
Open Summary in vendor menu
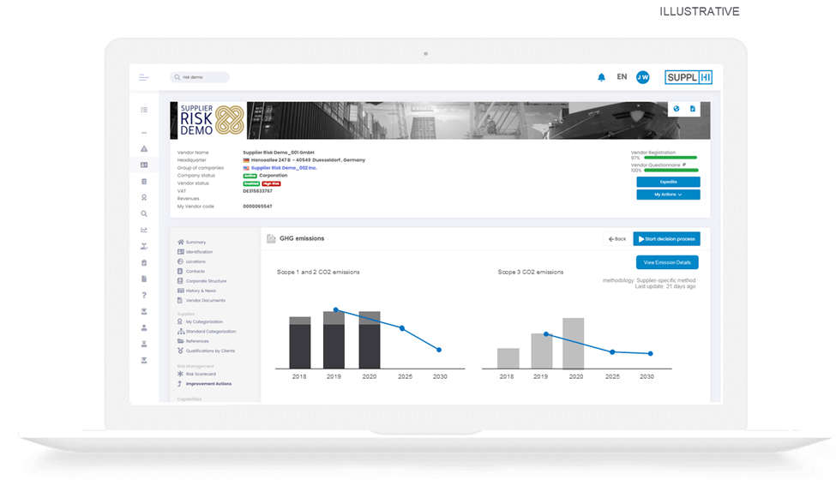tap(195, 243)
